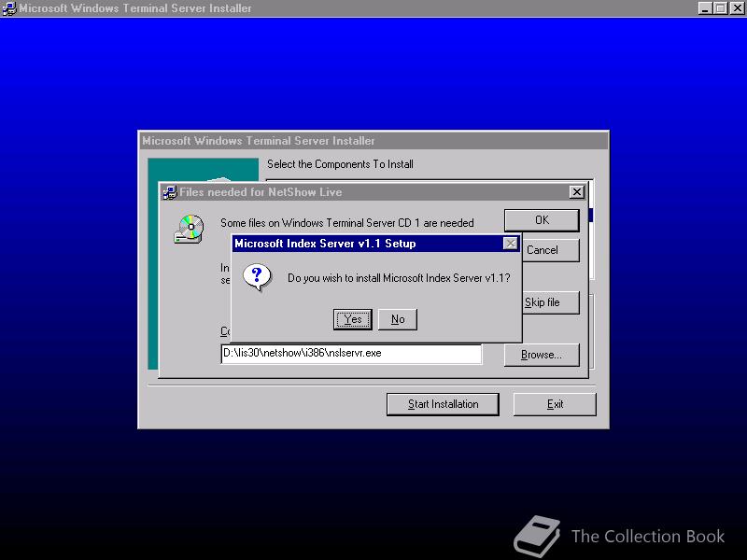Viewport: 747px width, 560px height.
Task: Click 'Select the Components To Install' text
Action: pos(340,164)
